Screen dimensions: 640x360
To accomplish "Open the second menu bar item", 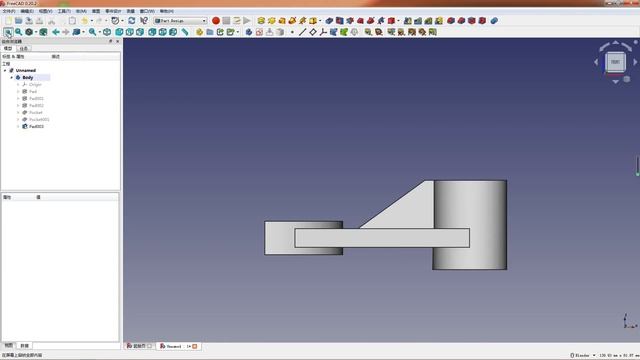I will coord(27,11).
